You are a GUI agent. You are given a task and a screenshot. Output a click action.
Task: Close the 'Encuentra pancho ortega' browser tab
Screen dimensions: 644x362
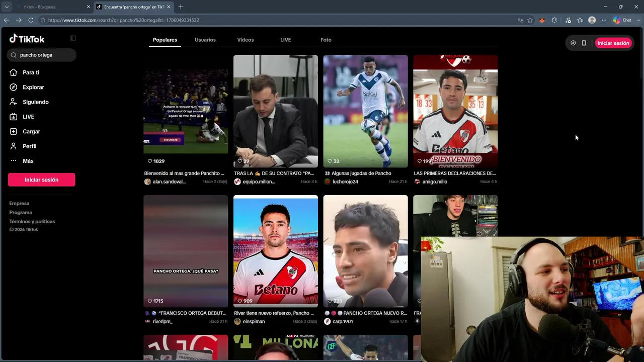pyautogui.click(x=169, y=7)
